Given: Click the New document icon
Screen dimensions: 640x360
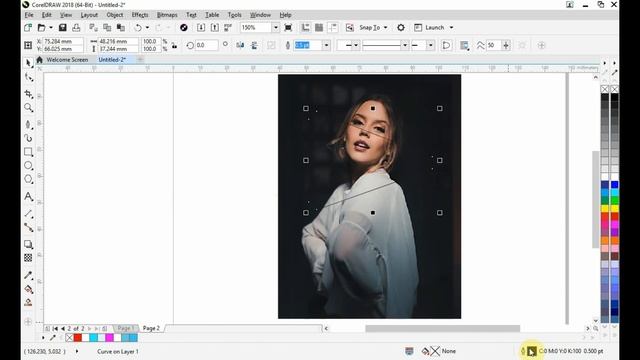Looking at the screenshot, I should (28, 27).
